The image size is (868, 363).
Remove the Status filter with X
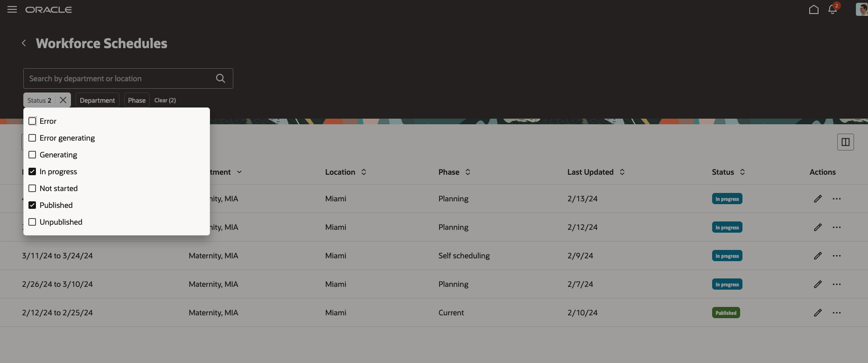click(x=63, y=100)
